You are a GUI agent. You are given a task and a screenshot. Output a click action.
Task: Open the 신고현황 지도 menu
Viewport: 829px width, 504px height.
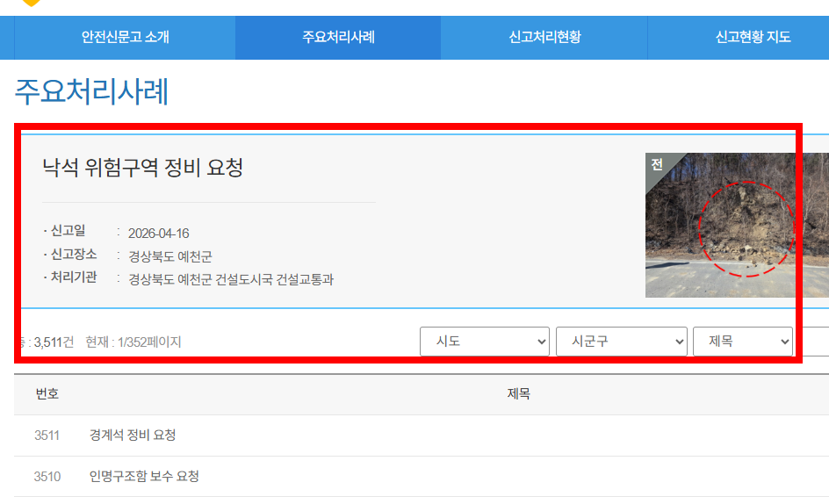(x=753, y=37)
